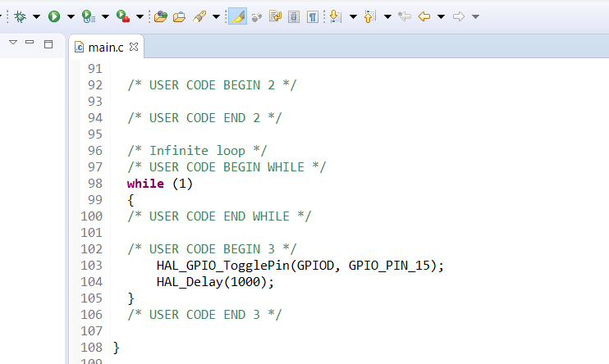This screenshot has height=364, width=609.
Task: Click the Open Type icon in toolbar
Action: (x=161, y=16)
